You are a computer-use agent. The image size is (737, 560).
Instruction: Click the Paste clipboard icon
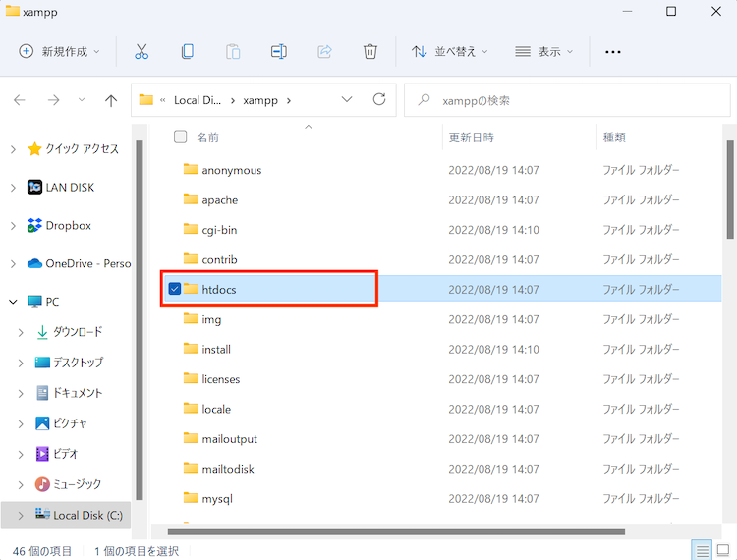(233, 51)
